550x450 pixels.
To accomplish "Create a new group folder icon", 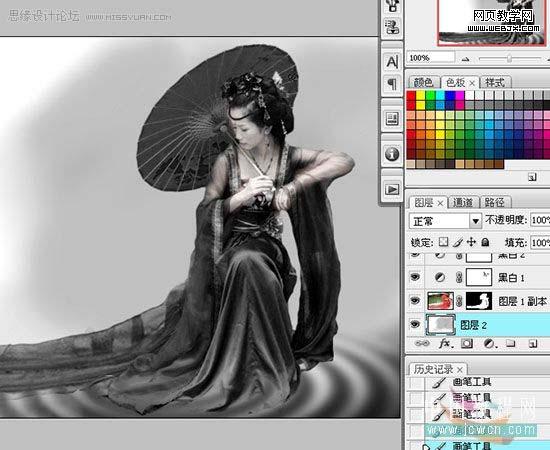I will coord(510,343).
